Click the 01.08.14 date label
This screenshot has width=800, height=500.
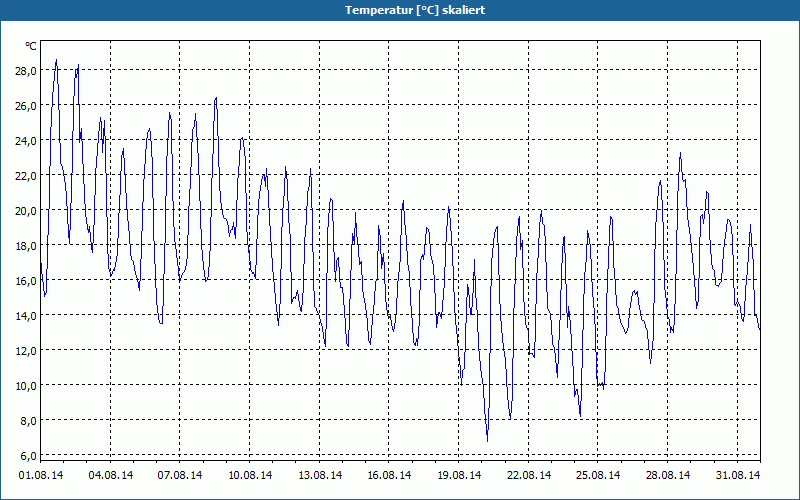click(41, 475)
